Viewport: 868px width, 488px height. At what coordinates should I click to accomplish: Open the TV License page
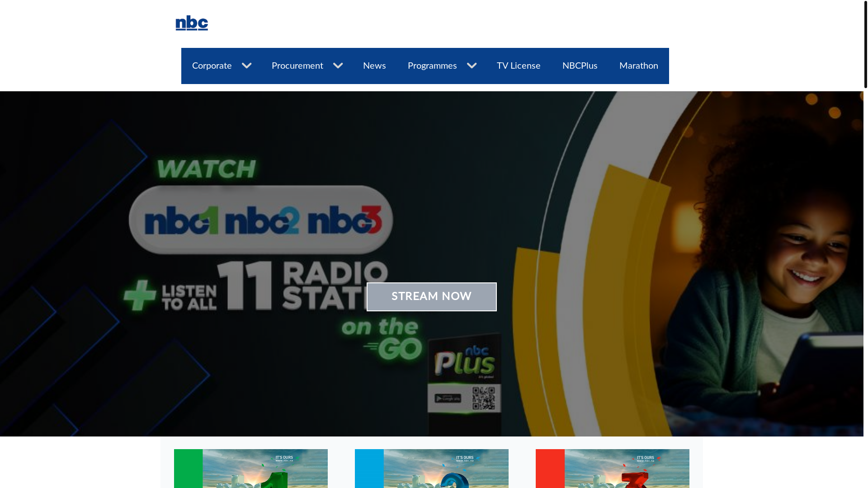519,66
